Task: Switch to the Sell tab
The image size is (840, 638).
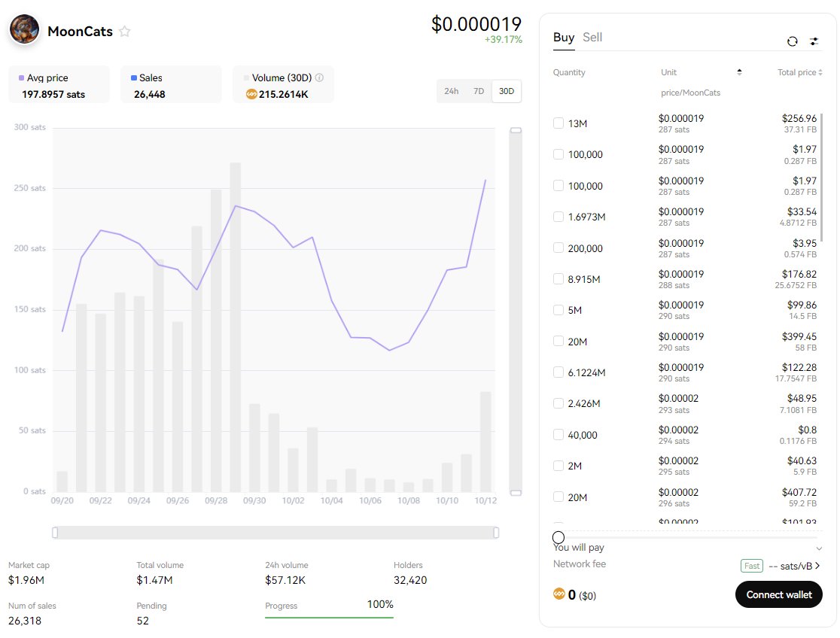Action: coord(592,37)
